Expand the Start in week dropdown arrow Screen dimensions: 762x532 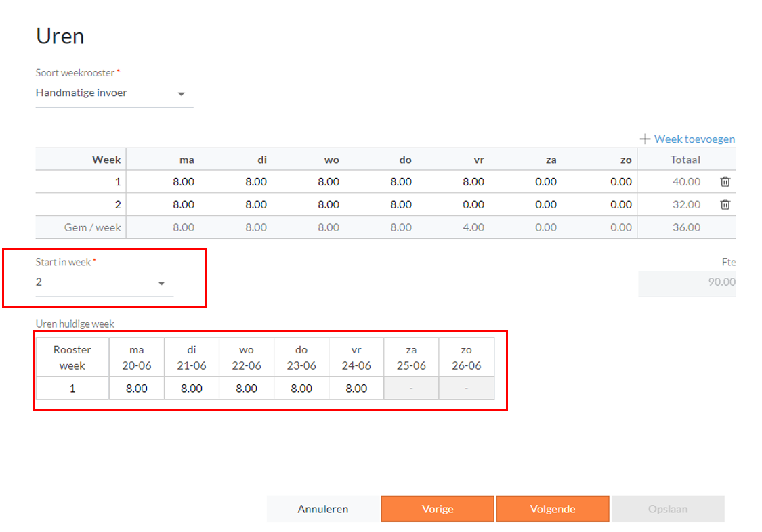pos(161,283)
